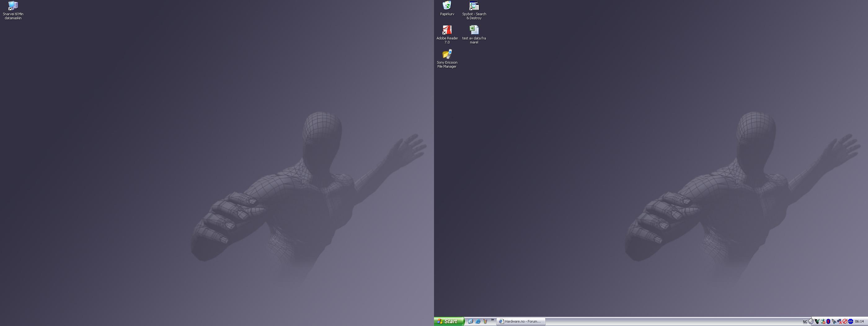The width and height of the screenshot is (868, 326).
Task: Open the MSN Messenger tray icon
Action: point(823,322)
